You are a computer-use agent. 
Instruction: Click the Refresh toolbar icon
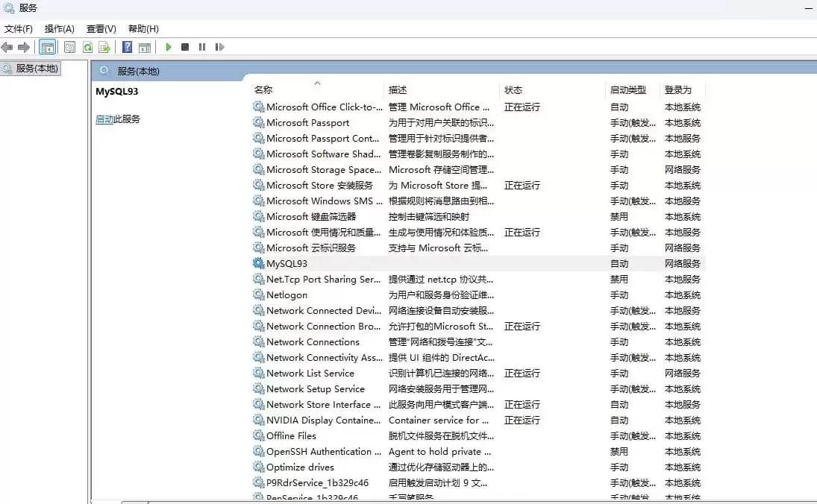[87, 48]
